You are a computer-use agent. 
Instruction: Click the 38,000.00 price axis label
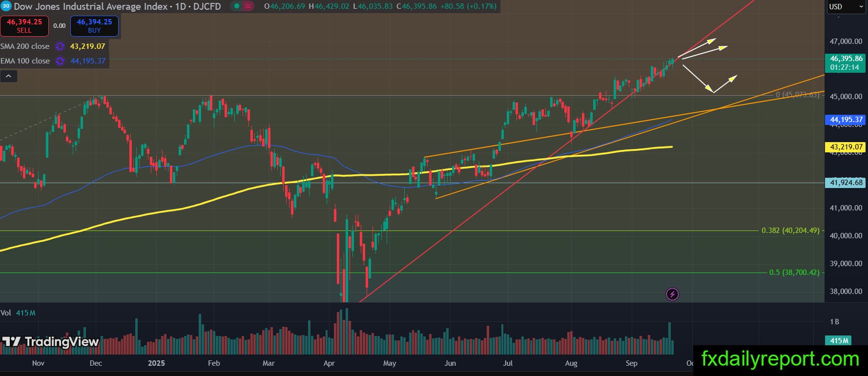pos(846,292)
